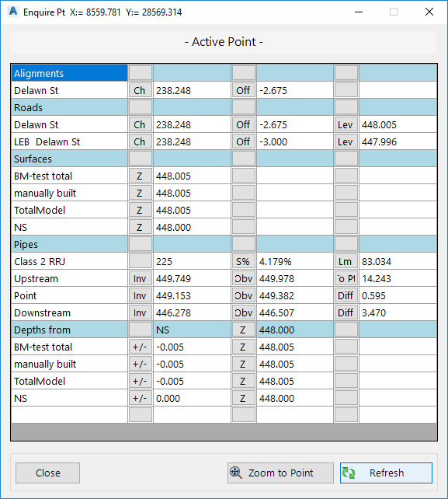
Task: Click Z button in Surfaces TotalModel row
Action: [141, 210]
